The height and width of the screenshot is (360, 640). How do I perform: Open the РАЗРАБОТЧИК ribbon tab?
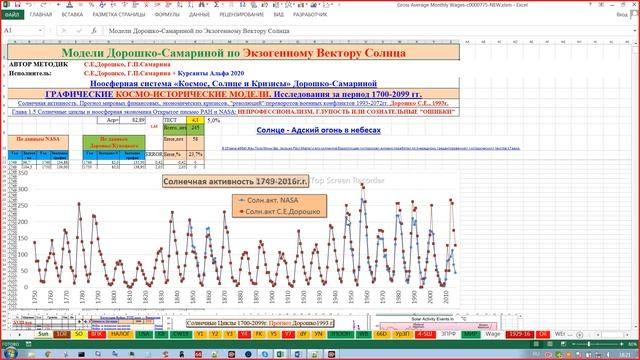point(310,15)
